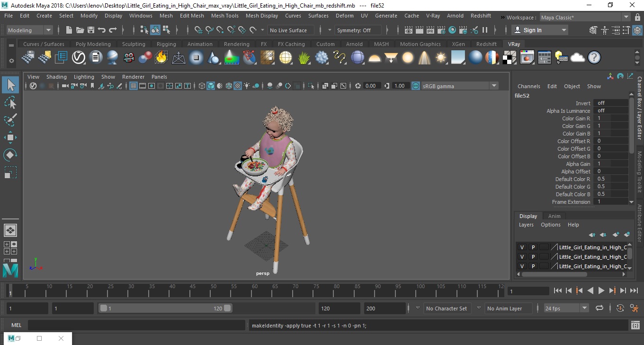Click the Default Color R value field
Image resolution: width=644 pixels, height=345 pixels.
(611, 179)
